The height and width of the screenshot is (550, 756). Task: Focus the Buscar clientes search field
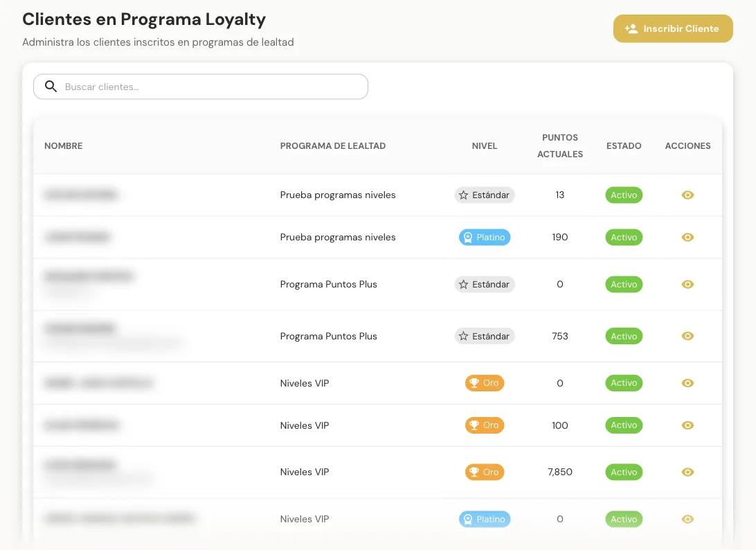[201, 87]
